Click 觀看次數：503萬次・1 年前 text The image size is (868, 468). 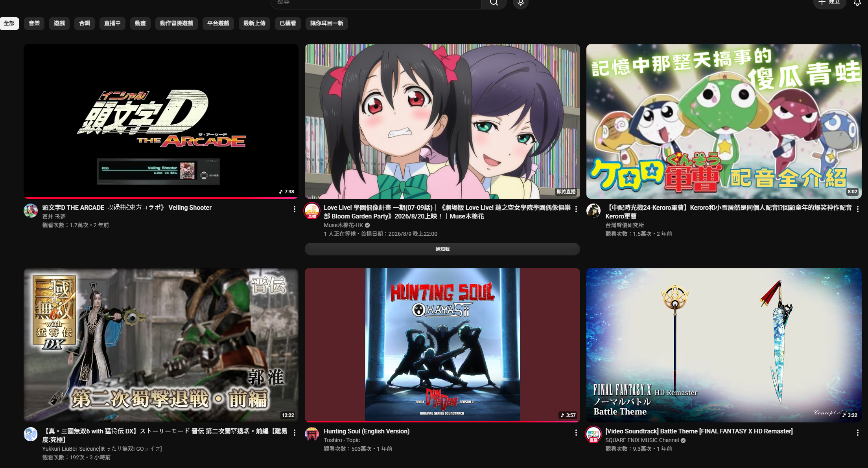point(358,449)
